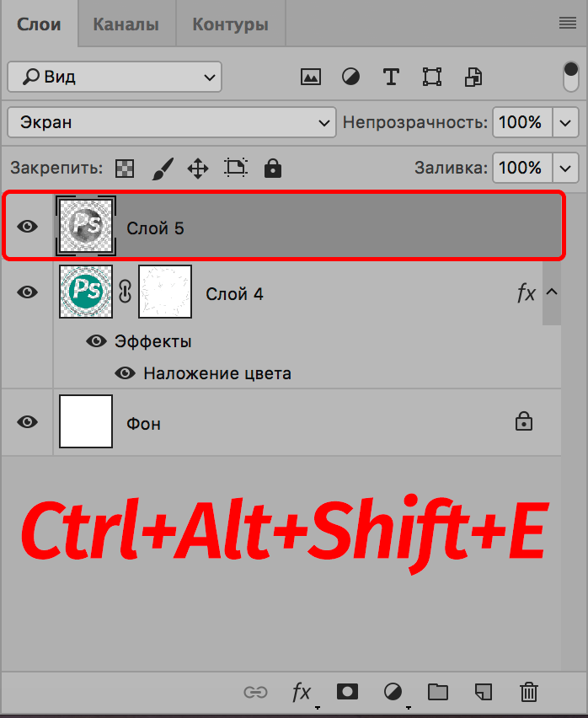Hide Слой 5 with eye icon

28,226
